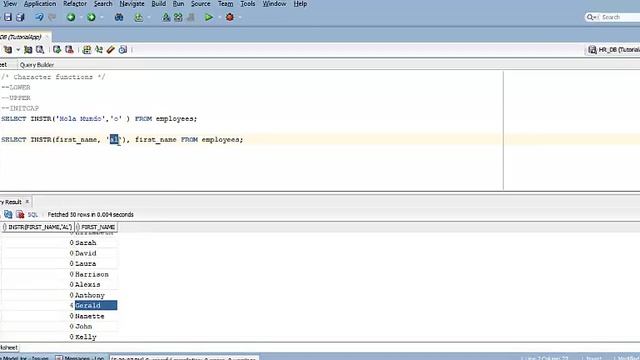Click the greyed-out Redo arrow icon

click(x=52, y=17)
